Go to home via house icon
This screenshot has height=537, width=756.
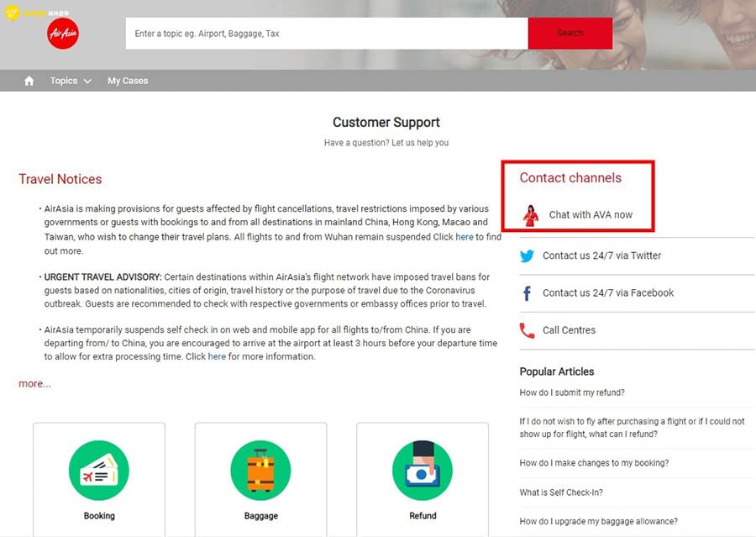click(29, 81)
